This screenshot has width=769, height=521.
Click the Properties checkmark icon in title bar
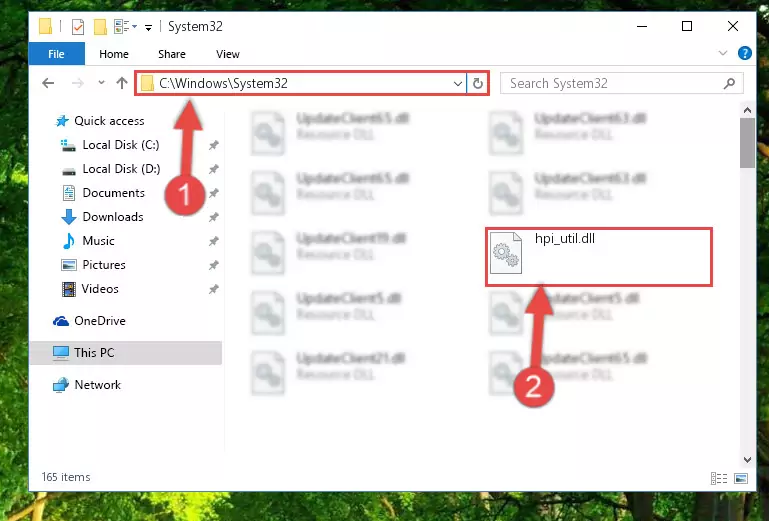[x=77, y=26]
